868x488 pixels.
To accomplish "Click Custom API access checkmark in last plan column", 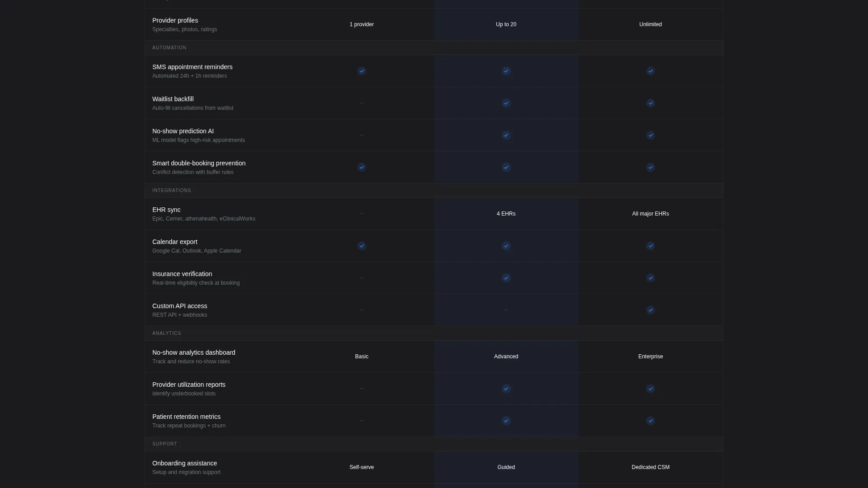I will pyautogui.click(x=651, y=310).
